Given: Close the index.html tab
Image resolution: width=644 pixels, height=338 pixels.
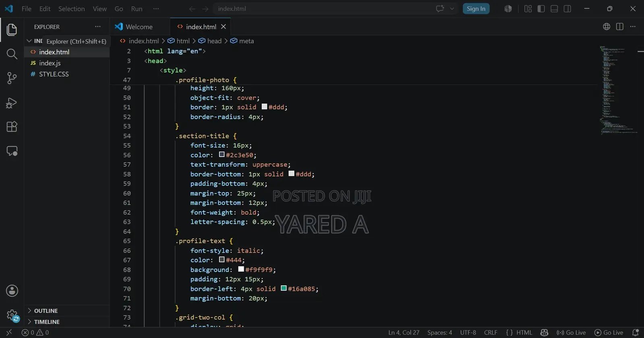Looking at the screenshot, I should tap(224, 27).
